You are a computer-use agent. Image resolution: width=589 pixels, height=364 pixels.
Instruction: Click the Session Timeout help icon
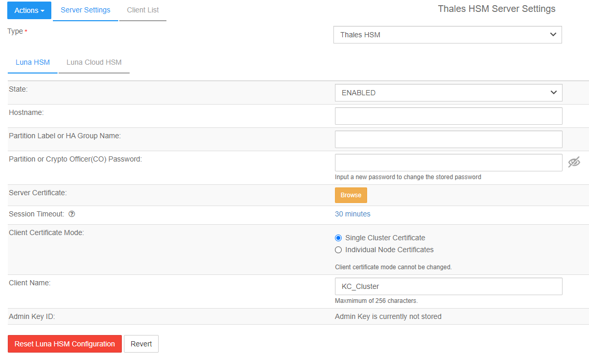click(72, 214)
